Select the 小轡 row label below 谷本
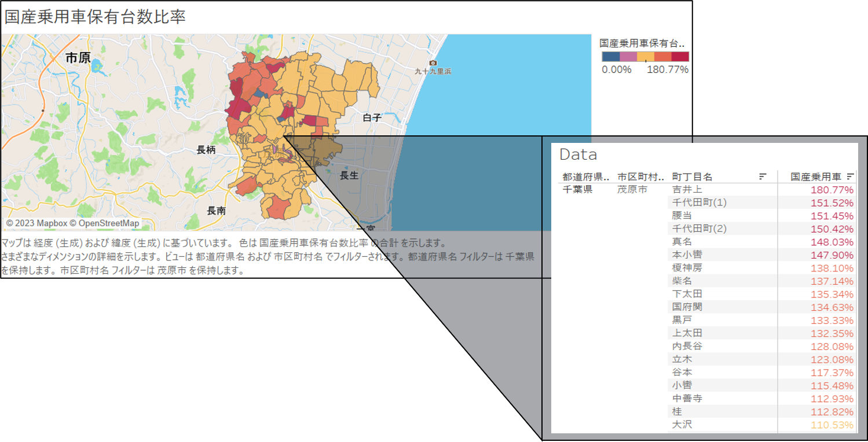This screenshot has height=442, width=868. click(x=682, y=385)
